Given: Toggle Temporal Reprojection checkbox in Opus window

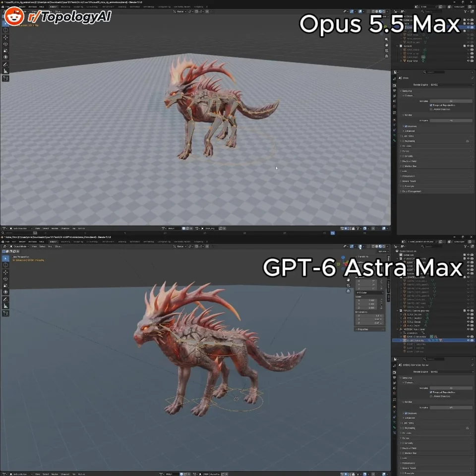Looking at the screenshot, I should pos(431,105).
